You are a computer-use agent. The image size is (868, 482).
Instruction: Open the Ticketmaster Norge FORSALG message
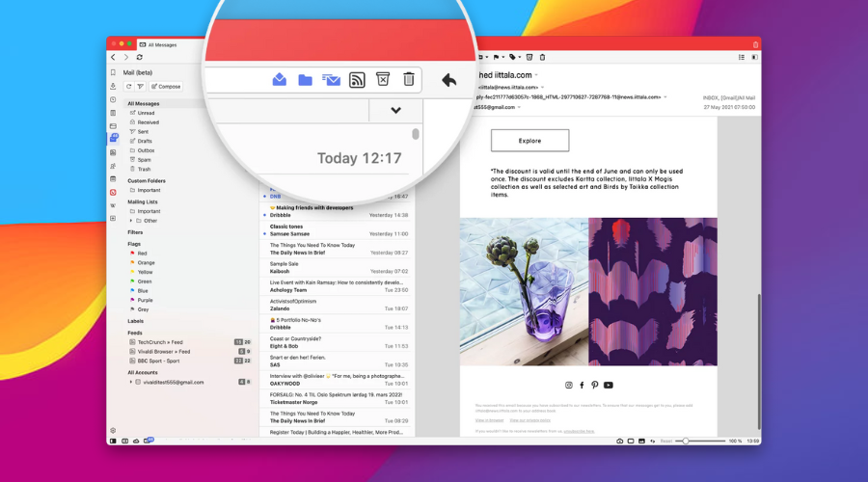337,399
